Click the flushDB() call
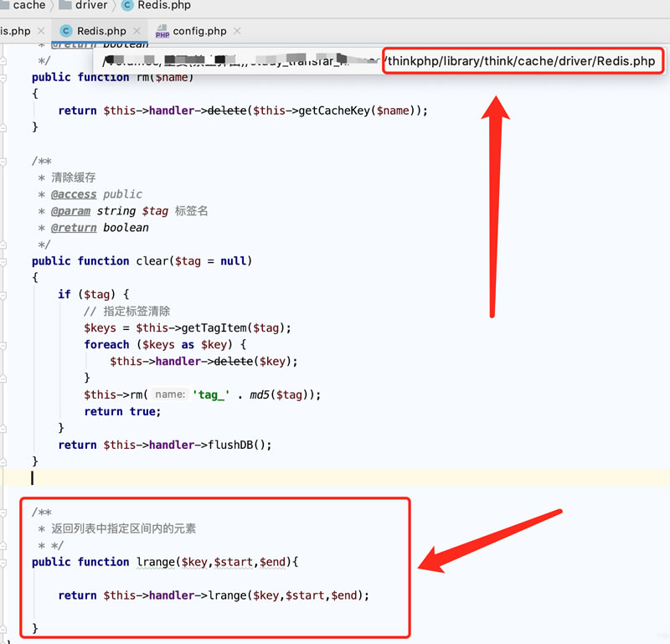This screenshot has height=644, width=670. pos(237,445)
